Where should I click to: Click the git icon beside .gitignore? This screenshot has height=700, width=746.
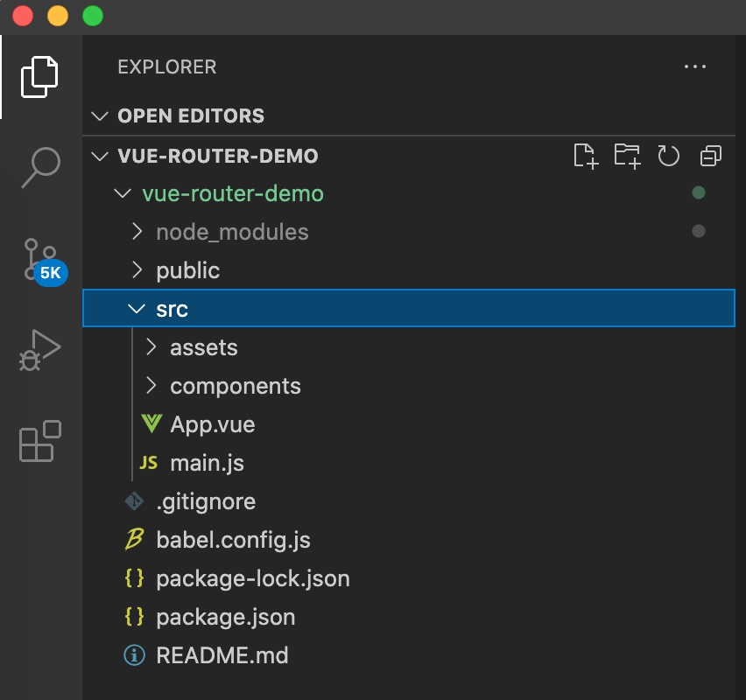[x=134, y=501]
